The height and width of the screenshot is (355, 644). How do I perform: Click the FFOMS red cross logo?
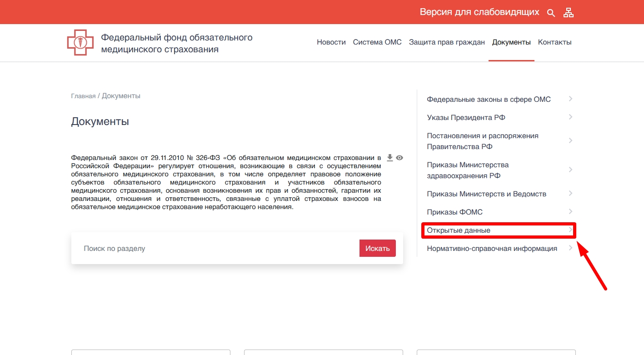pos(80,42)
